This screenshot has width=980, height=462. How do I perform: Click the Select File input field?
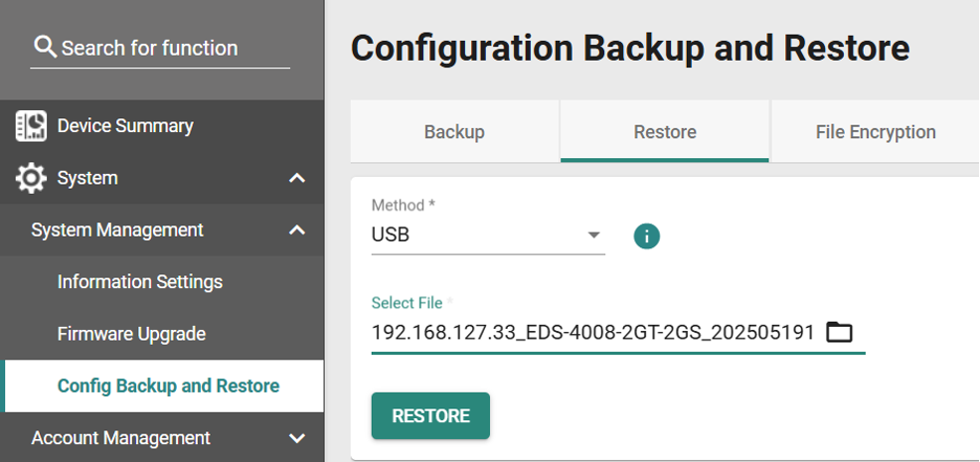[x=618, y=332]
